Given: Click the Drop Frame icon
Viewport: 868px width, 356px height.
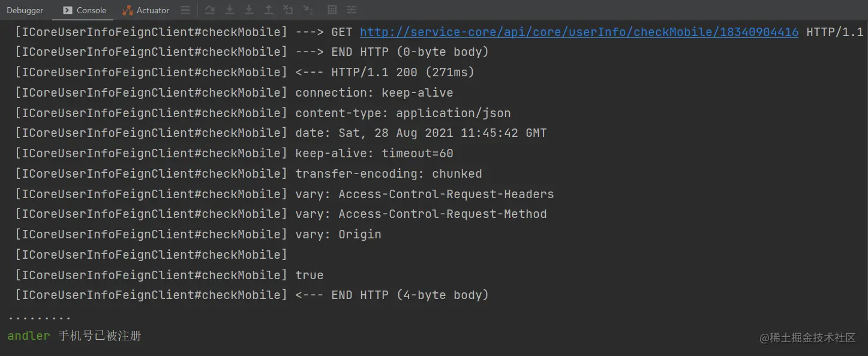Looking at the screenshot, I should (x=288, y=10).
